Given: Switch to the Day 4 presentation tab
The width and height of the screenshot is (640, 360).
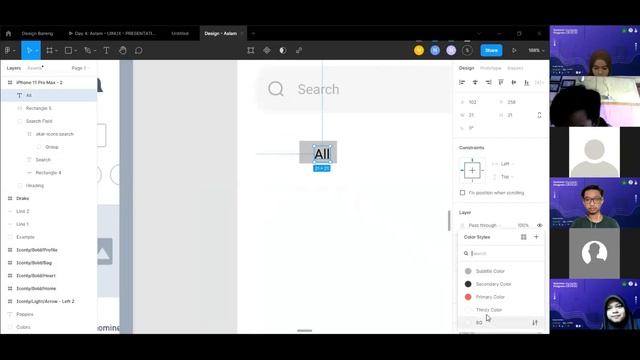Looking at the screenshot, I should click(112, 33).
